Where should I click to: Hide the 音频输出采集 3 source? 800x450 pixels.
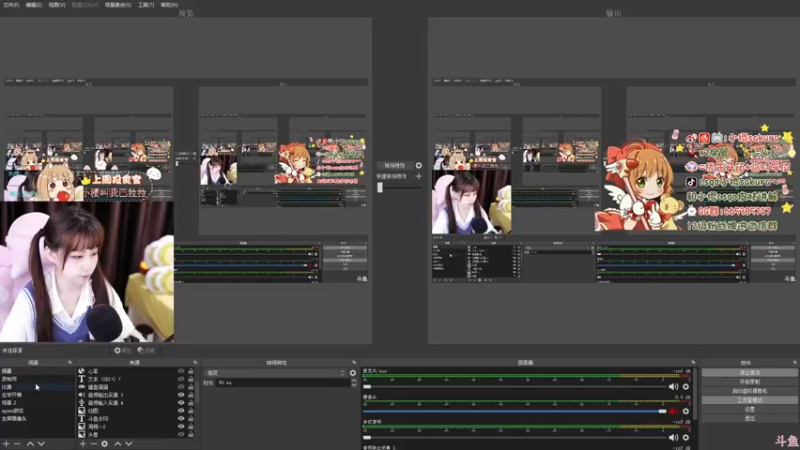tap(181, 395)
